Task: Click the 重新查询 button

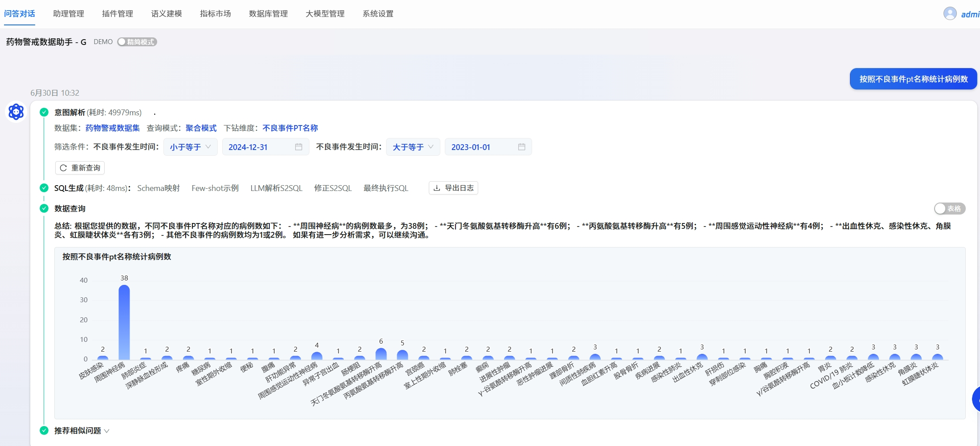Action: (x=80, y=168)
